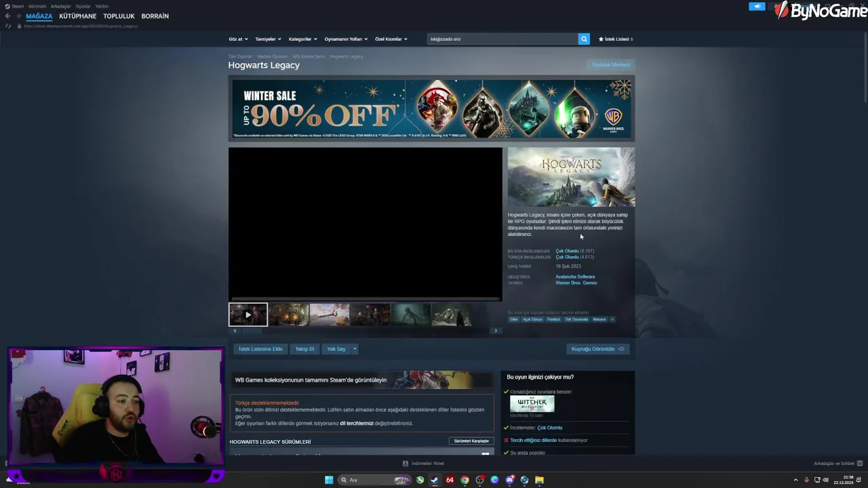
Task: Click the media strip left arrow
Action: (235, 331)
